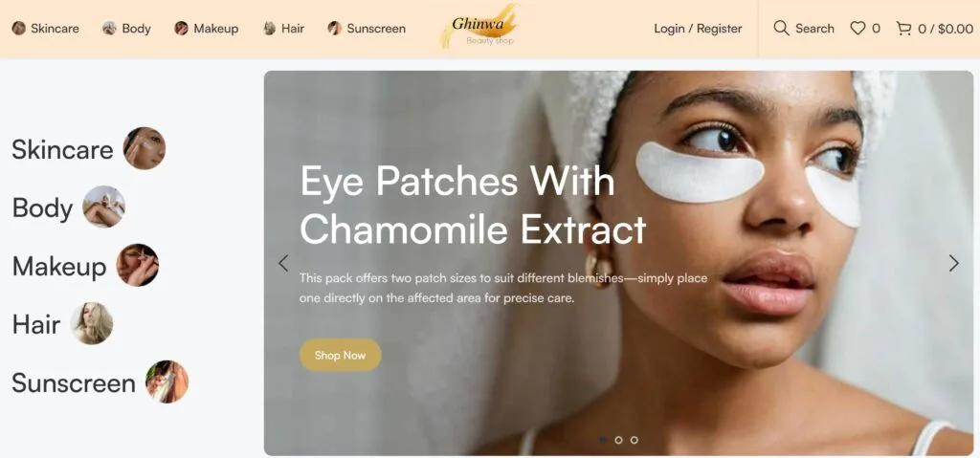980x458 pixels.
Task: Click the Hair circular thumbnail in sidebar
Action: 91,324
